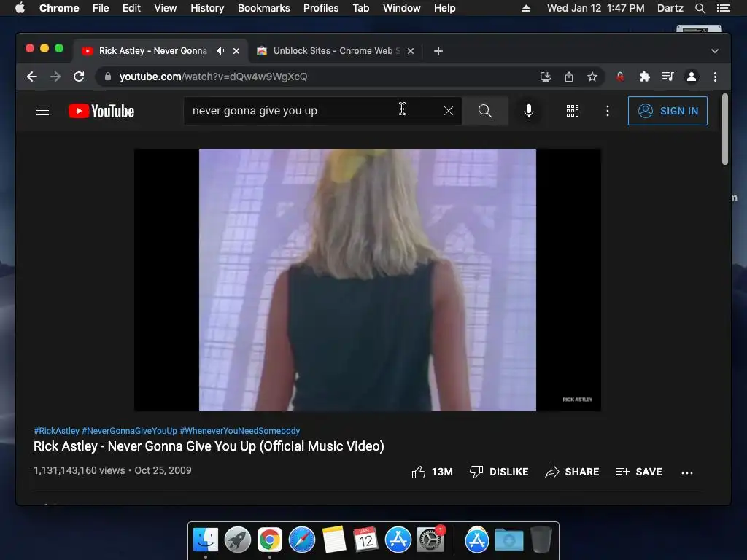747x560 pixels.
Task: Clear the search box with the X
Action: pyautogui.click(x=449, y=111)
